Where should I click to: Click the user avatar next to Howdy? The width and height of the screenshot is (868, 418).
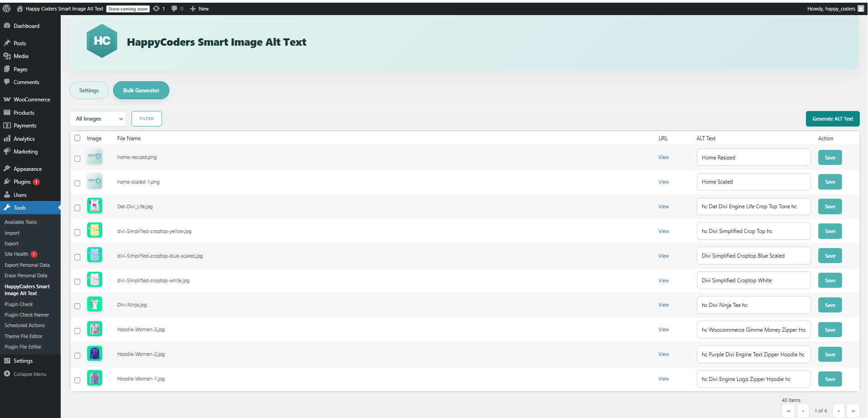click(x=861, y=9)
